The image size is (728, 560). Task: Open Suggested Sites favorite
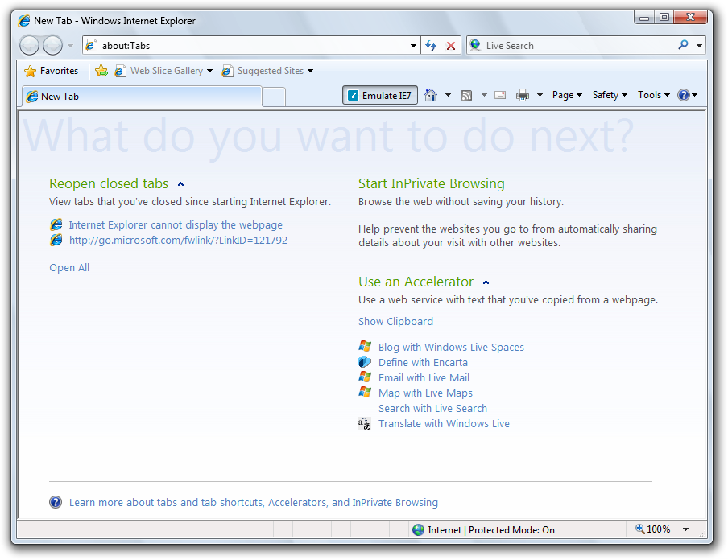tap(263, 71)
